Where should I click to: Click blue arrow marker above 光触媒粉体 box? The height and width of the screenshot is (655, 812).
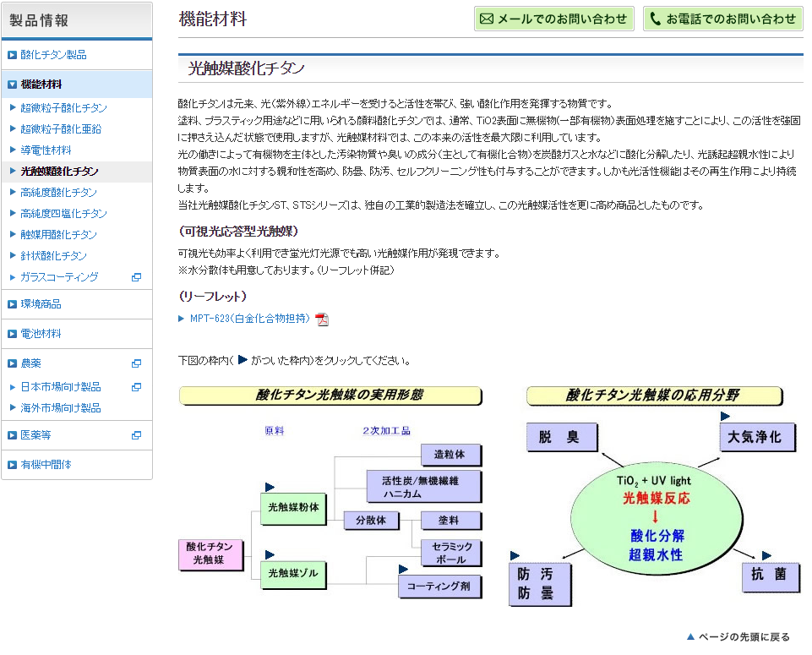click(x=270, y=488)
